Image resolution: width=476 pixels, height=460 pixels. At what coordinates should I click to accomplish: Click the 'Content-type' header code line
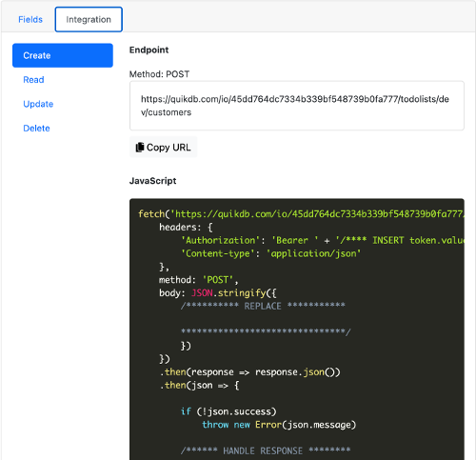(x=270, y=253)
